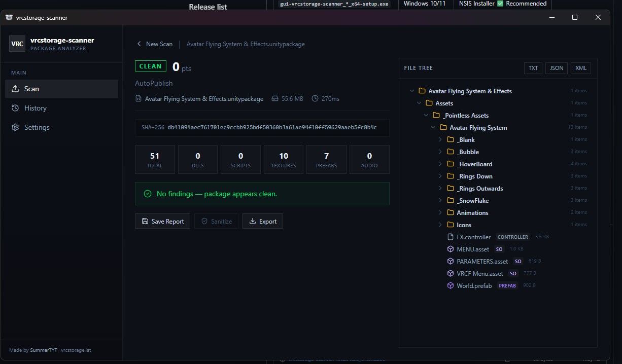
Task: Click the download icon on Export button
Action: click(x=253, y=222)
